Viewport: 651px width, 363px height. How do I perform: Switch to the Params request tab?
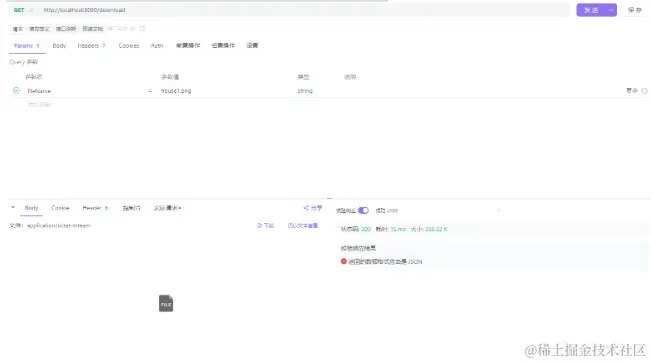click(x=27, y=46)
